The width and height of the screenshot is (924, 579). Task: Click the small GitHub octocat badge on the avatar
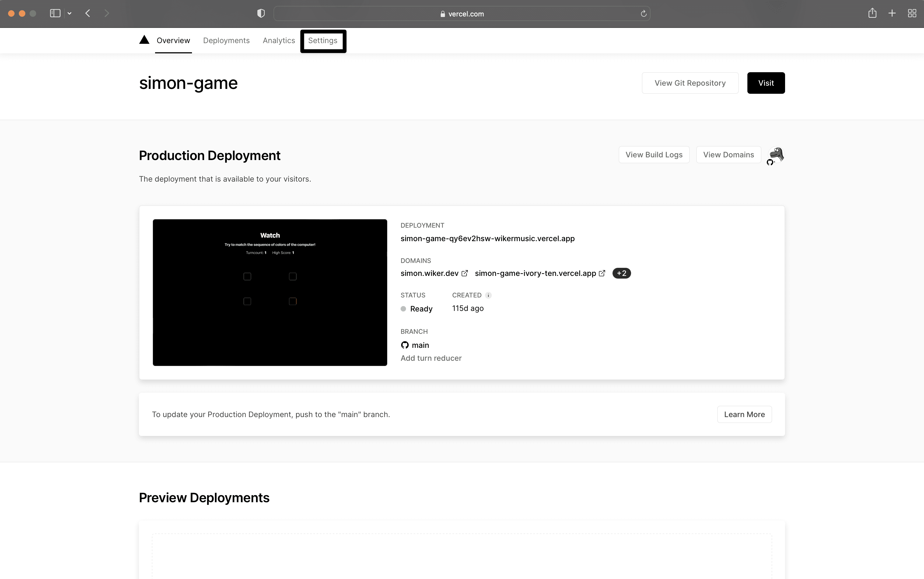[x=771, y=162]
